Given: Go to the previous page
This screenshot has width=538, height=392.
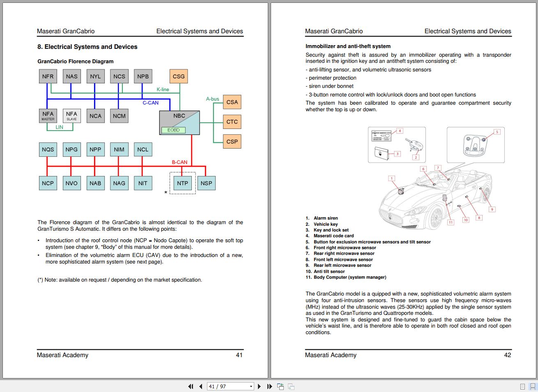Looking at the screenshot, I should coord(200,386).
